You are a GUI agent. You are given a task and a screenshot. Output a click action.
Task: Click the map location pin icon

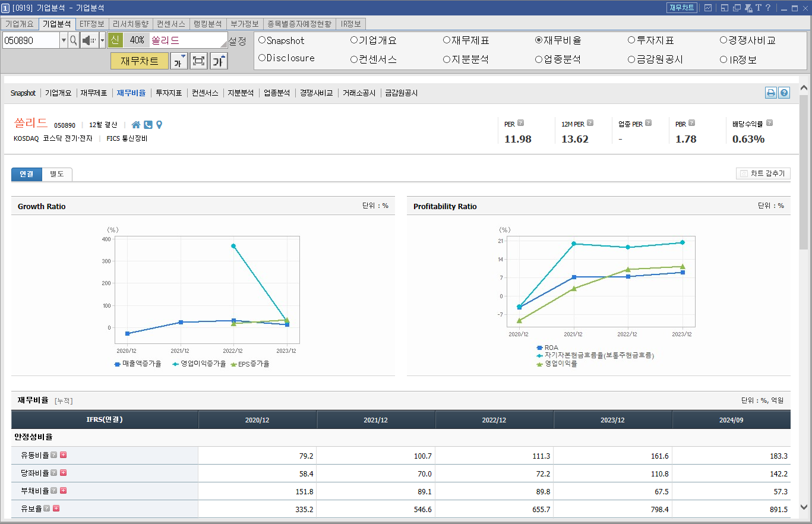[159, 125]
